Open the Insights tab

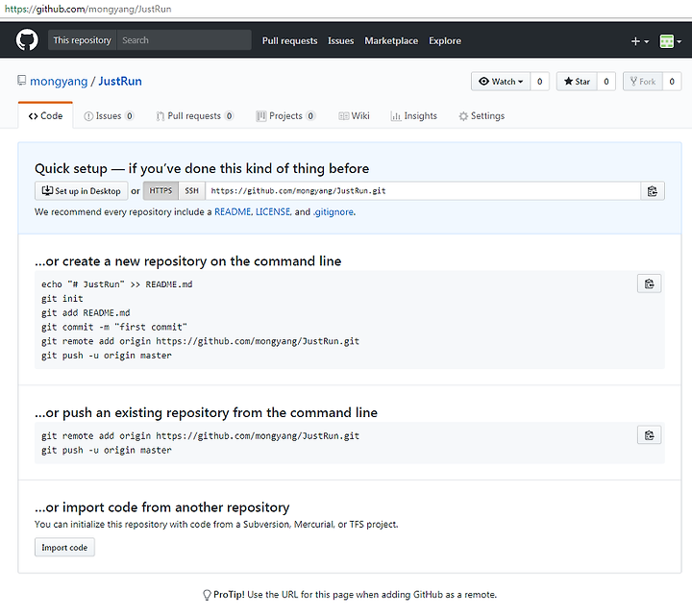coord(413,116)
